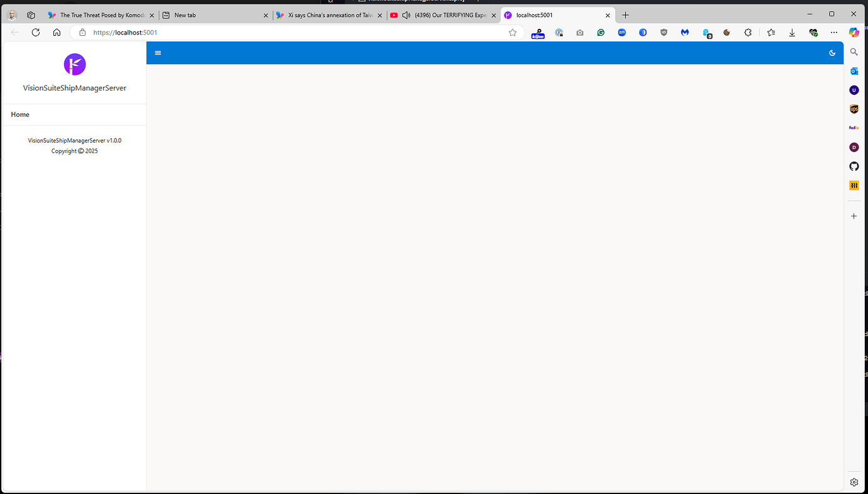Click the VisionSuiteShipManagerServer v1.0.0 footer text

click(x=74, y=140)
